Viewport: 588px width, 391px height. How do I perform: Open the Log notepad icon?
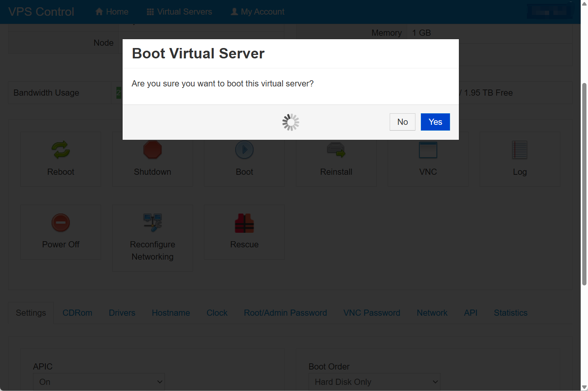520,150
